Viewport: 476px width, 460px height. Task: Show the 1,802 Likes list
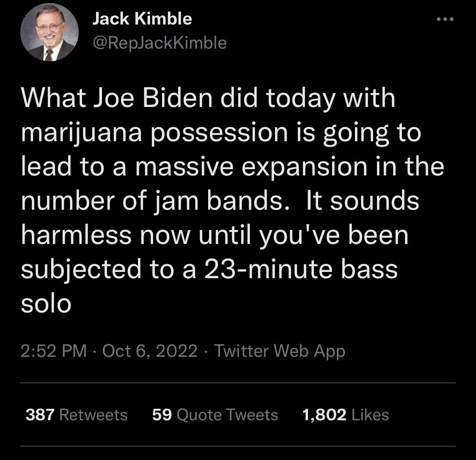[346, 415]
